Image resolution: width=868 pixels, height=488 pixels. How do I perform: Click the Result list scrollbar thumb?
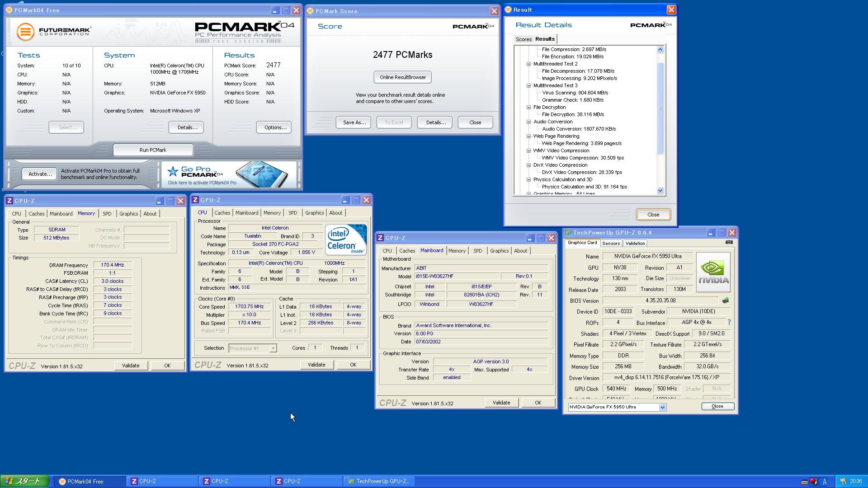click(660, 108)
